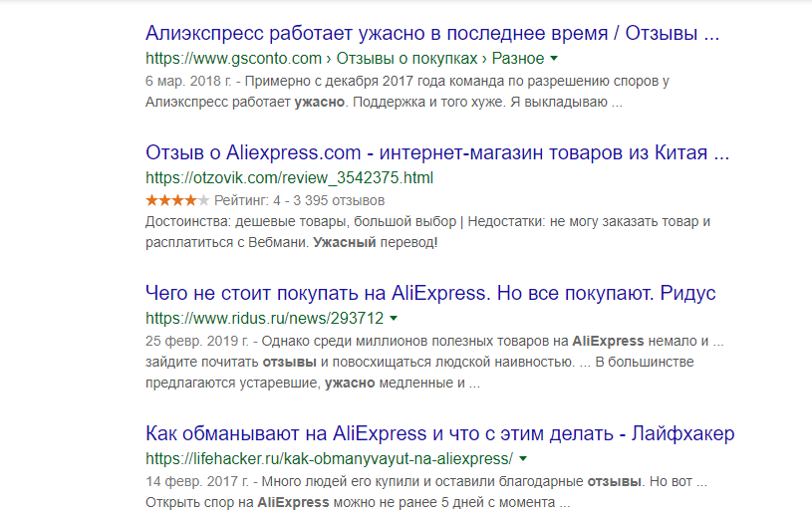
Task: Click the bold 'Ужасный' word in otzovik snippet
Action: coord(345,242)
